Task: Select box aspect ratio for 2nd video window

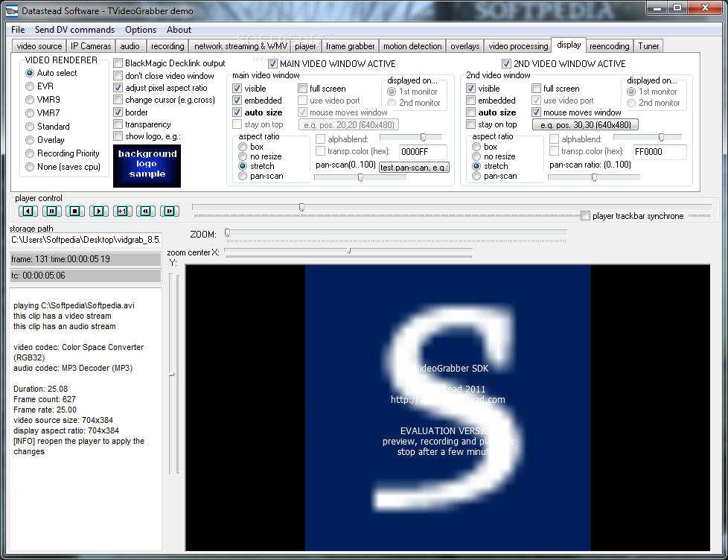Action: pyautogui.click(x=476, y=147)
